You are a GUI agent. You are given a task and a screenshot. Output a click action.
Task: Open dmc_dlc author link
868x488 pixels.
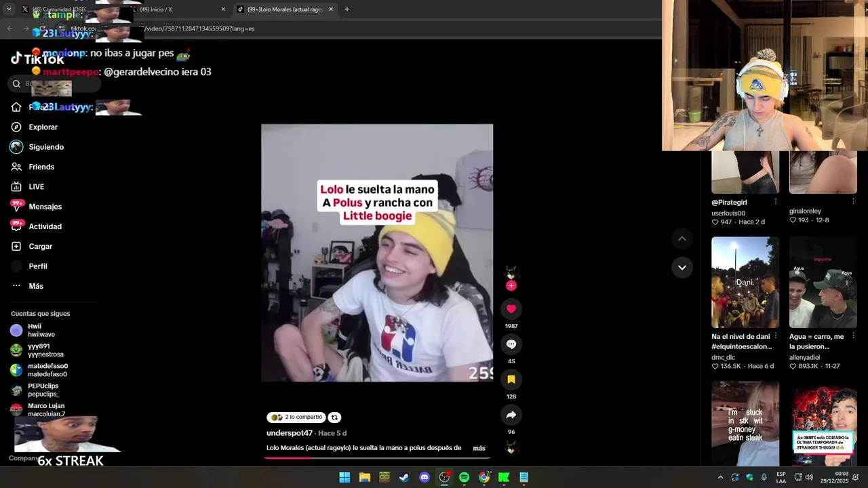point(723,357)
